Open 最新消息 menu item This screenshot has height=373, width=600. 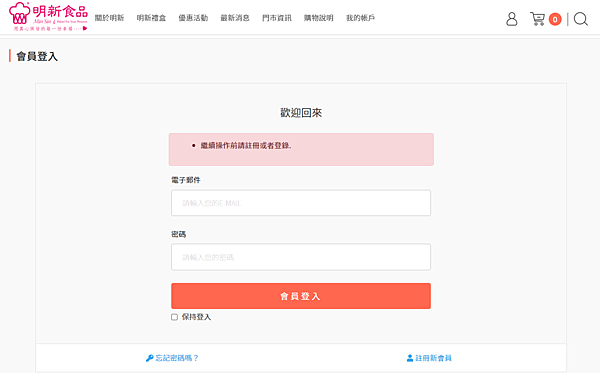[235, 18]
